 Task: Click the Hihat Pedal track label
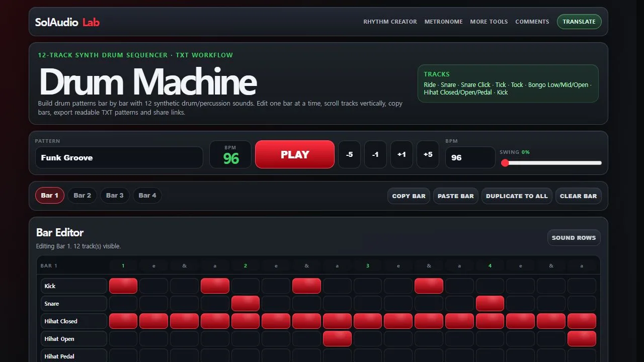coord(74,355)
